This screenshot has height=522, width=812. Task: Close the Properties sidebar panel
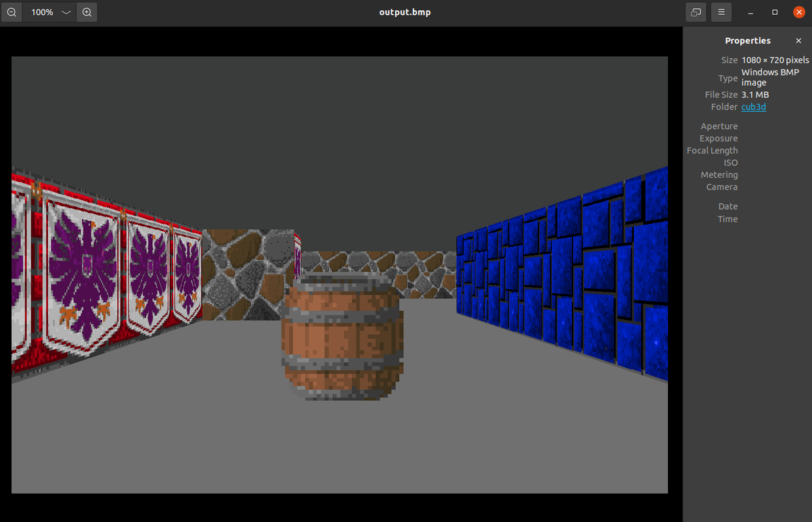coord(798,41)
